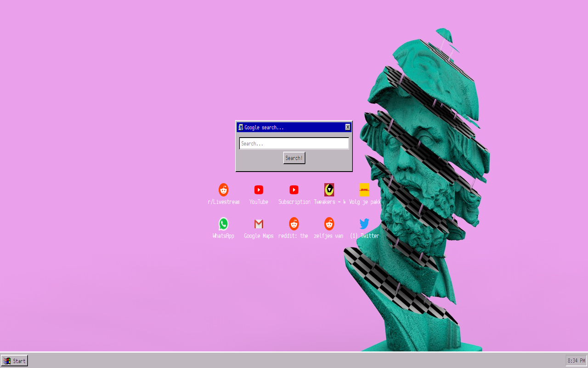
Task: Open the YouTube Subscription shortcut
Action: click(x=294, y=190)
